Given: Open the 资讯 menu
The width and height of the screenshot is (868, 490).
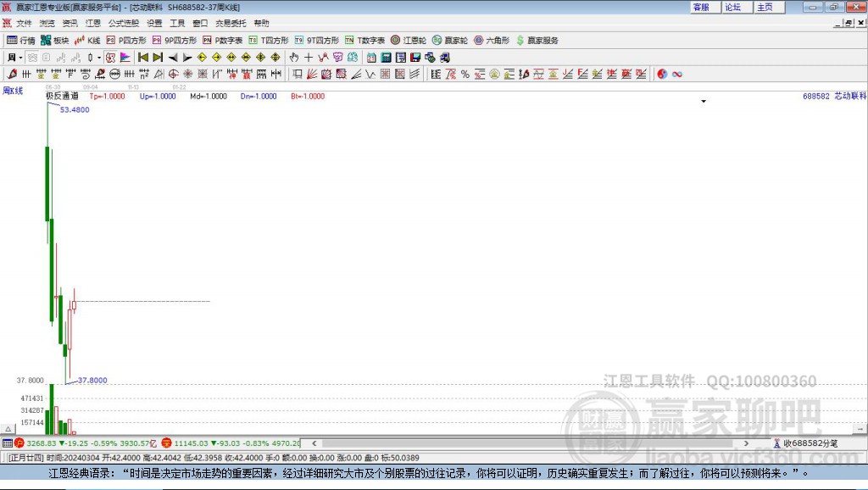Looking at the screenshot, I should 70,23.
